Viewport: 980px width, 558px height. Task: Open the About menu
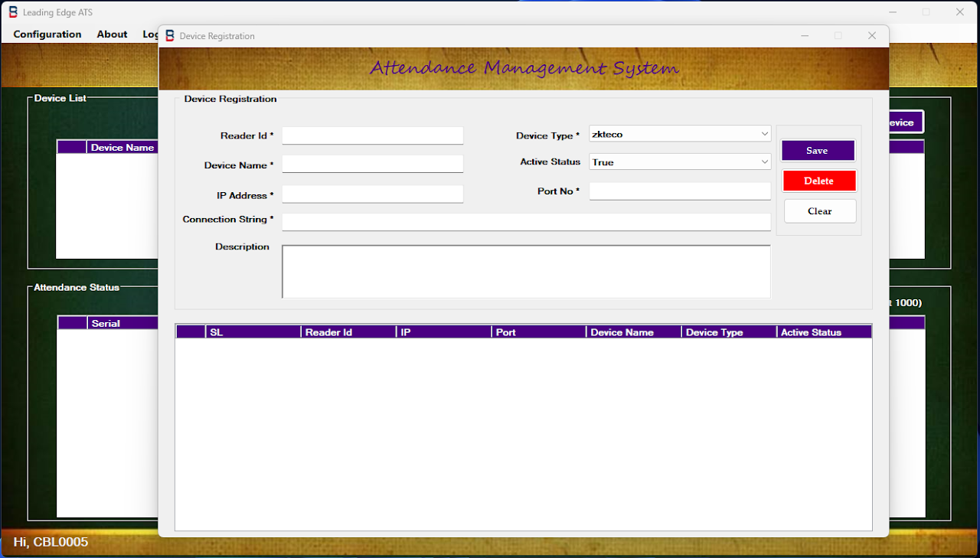tap(112, 34)
